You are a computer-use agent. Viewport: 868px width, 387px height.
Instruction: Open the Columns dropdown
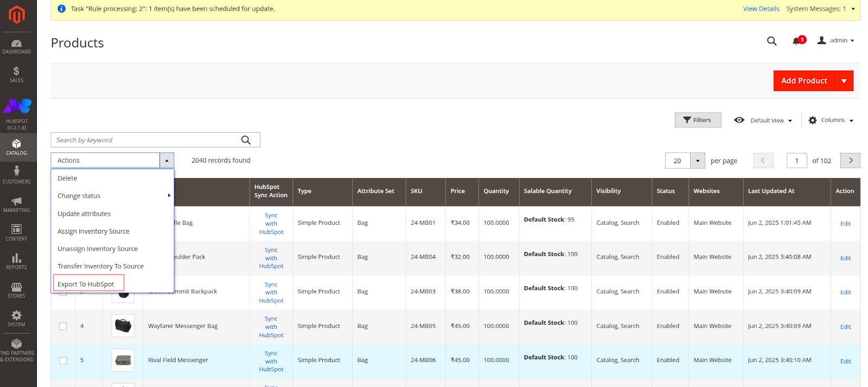click(x=831, y=120)
